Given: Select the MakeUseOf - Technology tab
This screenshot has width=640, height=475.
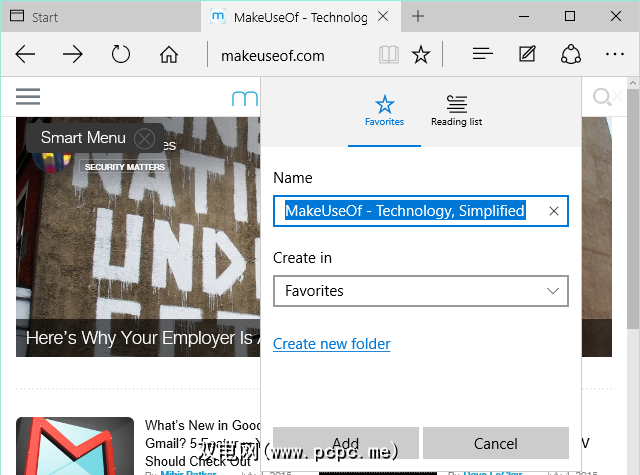Looking at the screenshot, I should (300, 17).
